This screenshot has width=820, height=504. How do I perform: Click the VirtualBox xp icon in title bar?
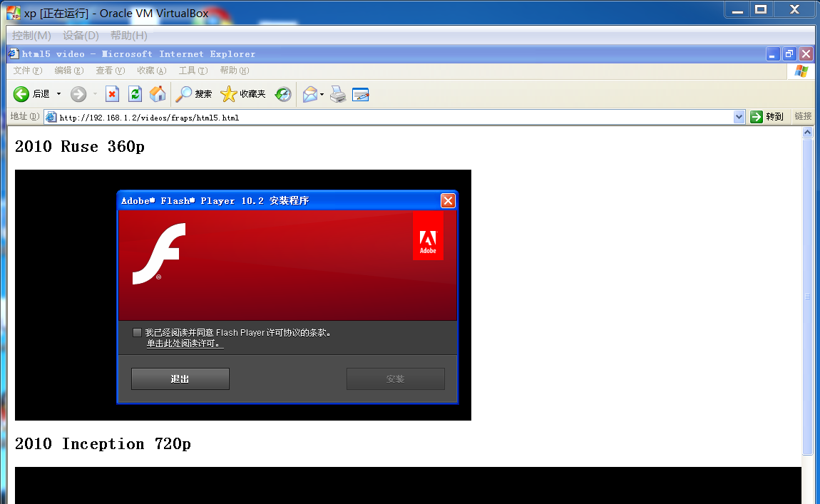click(14, 13)
